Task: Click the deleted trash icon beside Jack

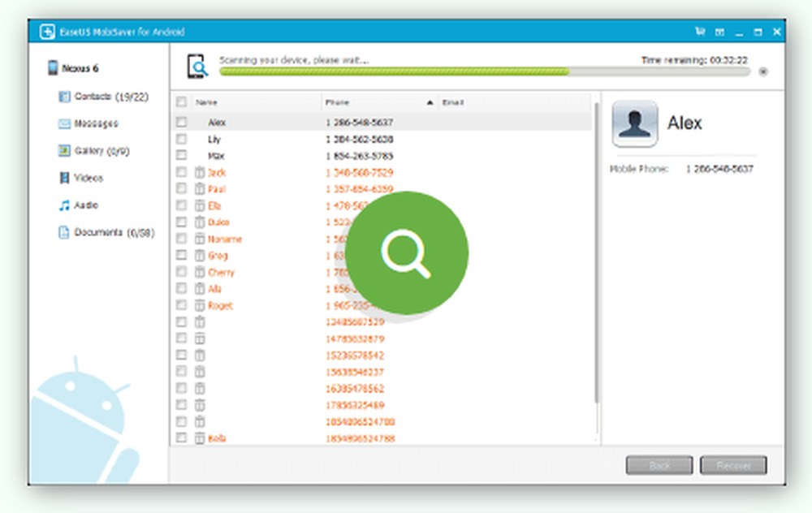Action: point(199,173)
